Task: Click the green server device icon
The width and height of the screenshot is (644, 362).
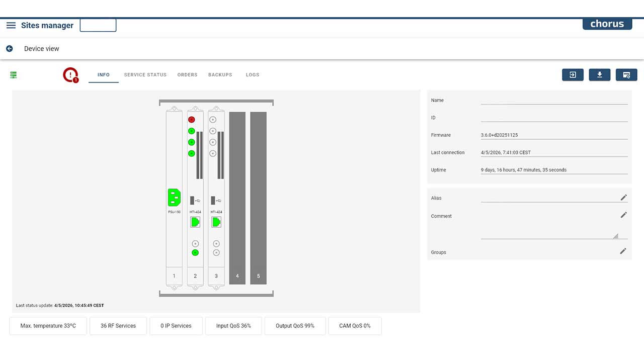Action: 14,75
